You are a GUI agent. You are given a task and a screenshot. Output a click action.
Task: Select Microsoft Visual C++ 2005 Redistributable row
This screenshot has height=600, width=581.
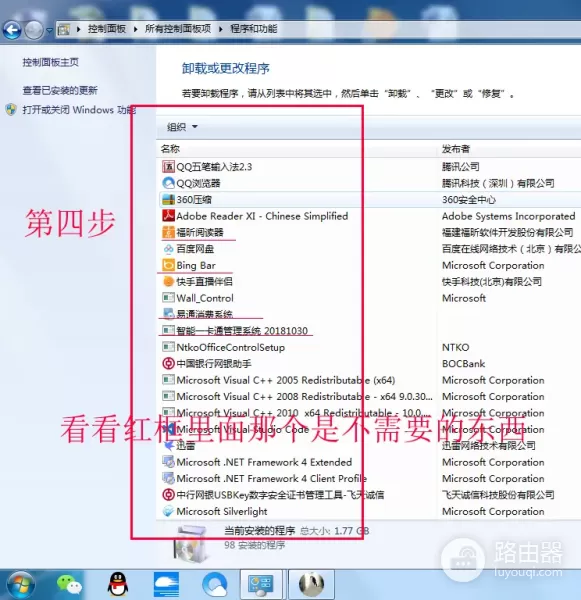pos(369,380)
